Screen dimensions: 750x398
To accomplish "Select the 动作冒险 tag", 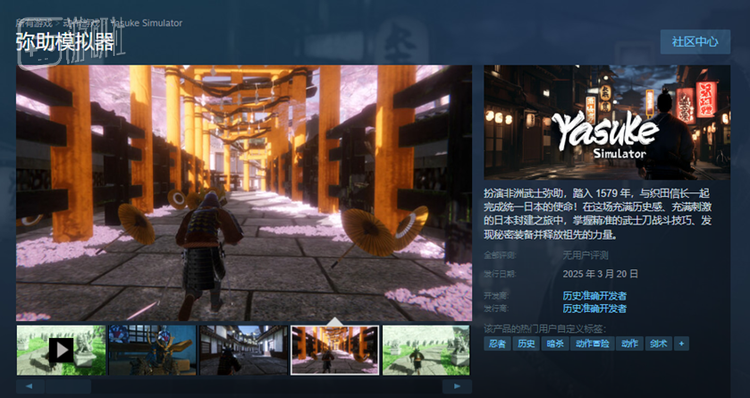I will click(x=592, y=343).
